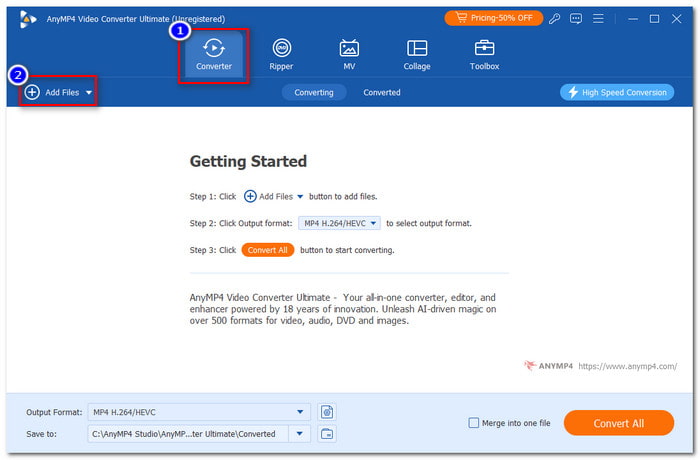
Task: Switch to the Ripper module
Action: click(281, 55)
